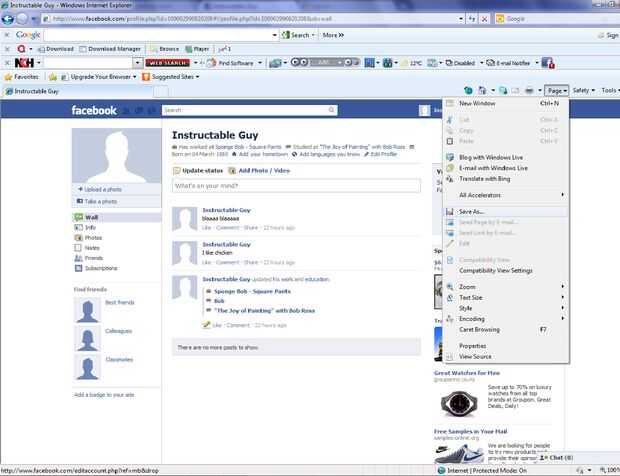Click the Back navigation arrow
The image size is (620, 476).
(8, 19)
